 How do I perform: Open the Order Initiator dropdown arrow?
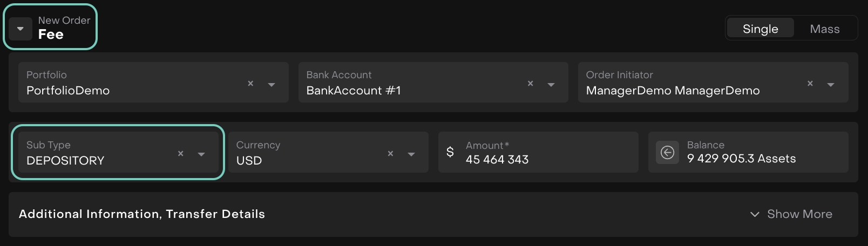click(x=831, y=85)
